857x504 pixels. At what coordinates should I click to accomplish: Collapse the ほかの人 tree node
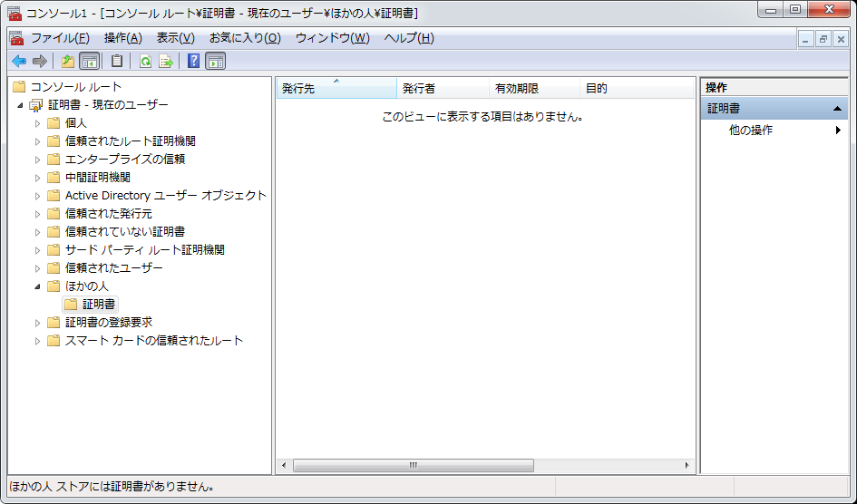(x=38, y=286)
